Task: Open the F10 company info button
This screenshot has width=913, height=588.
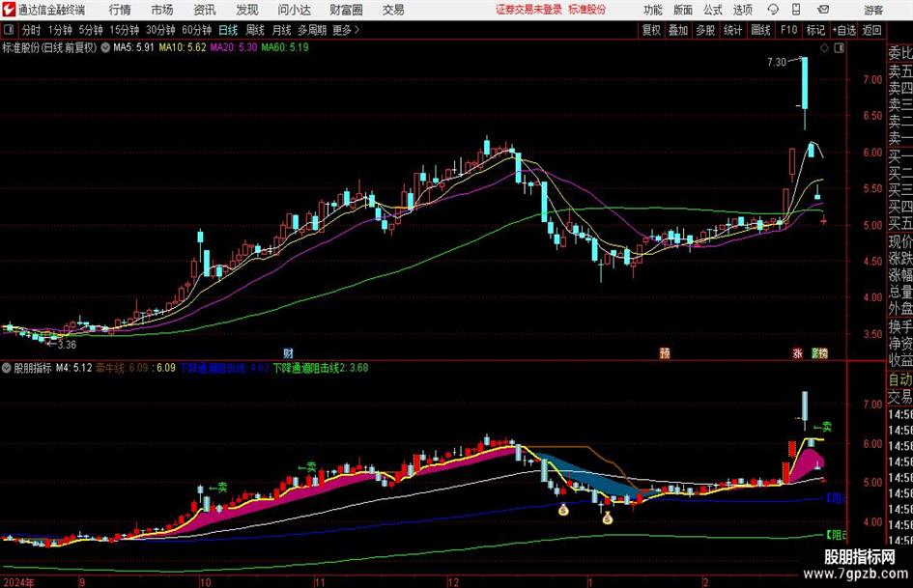Action: coord(789,30)
